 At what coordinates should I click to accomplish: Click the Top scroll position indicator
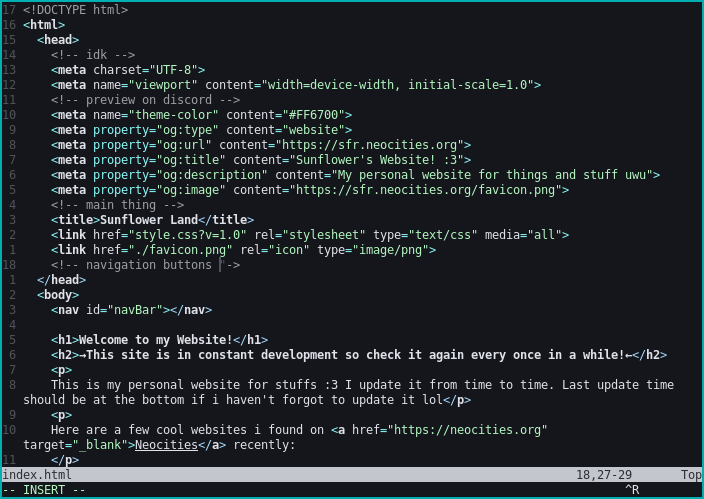click(x=690, y=475)
